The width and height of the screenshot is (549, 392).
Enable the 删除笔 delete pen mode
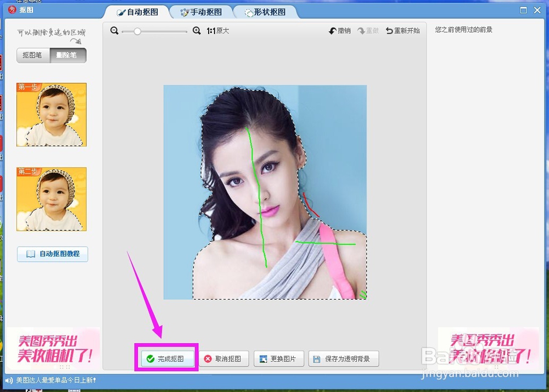tap(68, 55)
